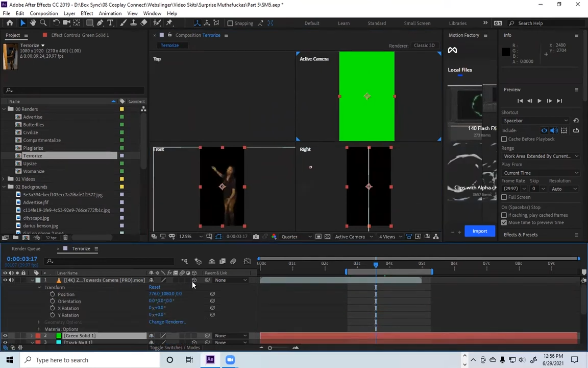
Task: Select the Type tool
Action: click(x=110, y=23)
